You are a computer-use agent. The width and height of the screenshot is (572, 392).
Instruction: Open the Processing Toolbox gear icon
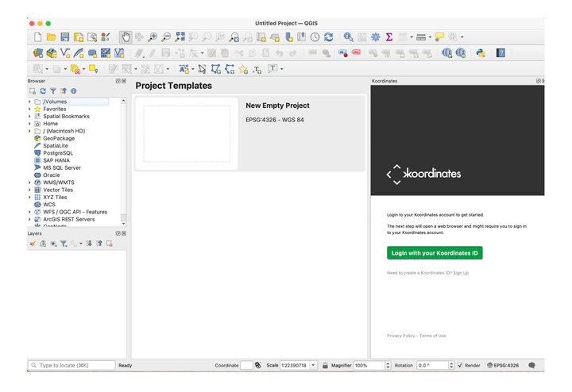[375, 37]
